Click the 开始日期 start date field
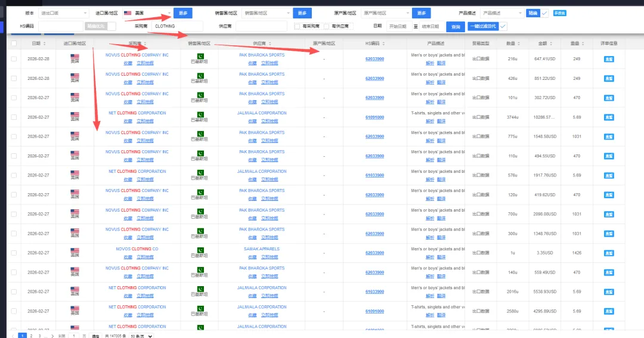The image size is (644, 338). pyautogui.click(x=398, y=26)
